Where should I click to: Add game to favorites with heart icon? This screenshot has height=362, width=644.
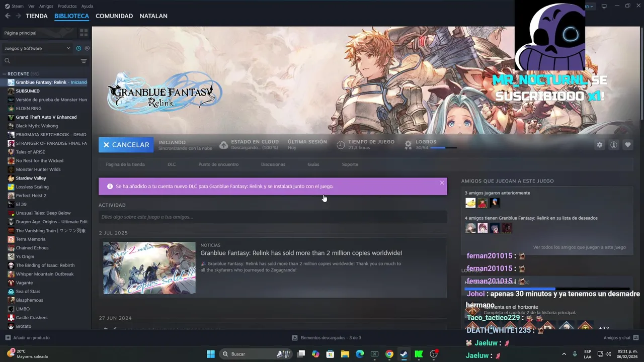point(628,145)
